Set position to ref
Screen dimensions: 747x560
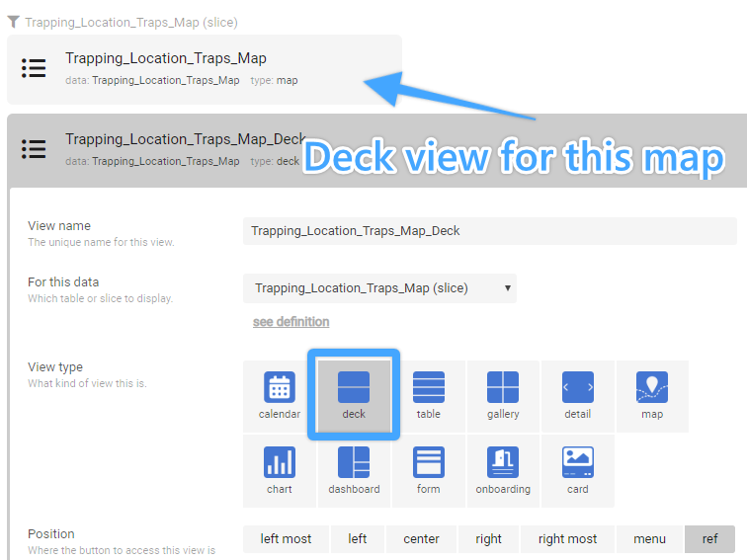[x=709, y=539]
